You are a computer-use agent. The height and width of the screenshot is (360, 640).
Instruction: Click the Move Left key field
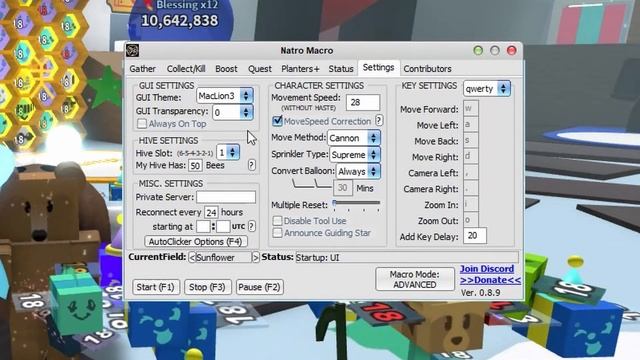[x=471, y=124]
